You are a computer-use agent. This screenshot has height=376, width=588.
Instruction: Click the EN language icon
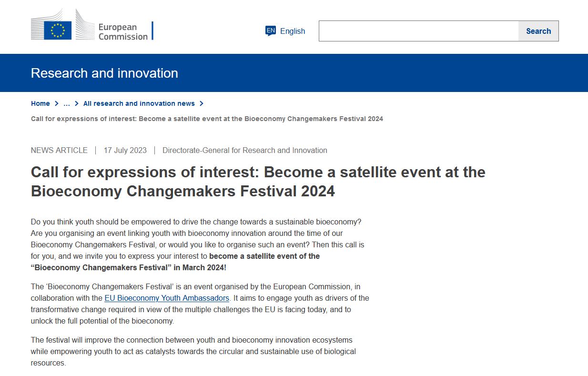coord(271,30)
